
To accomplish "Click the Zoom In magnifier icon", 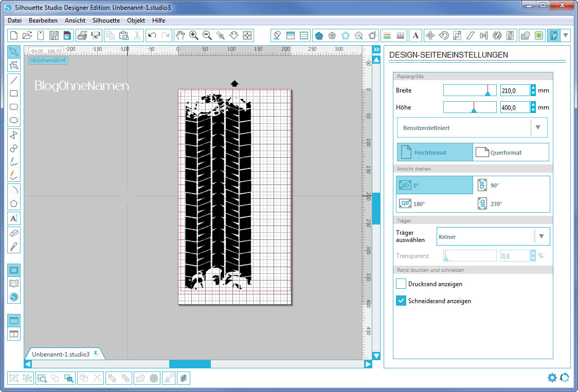I will click(x=194, y=35).
